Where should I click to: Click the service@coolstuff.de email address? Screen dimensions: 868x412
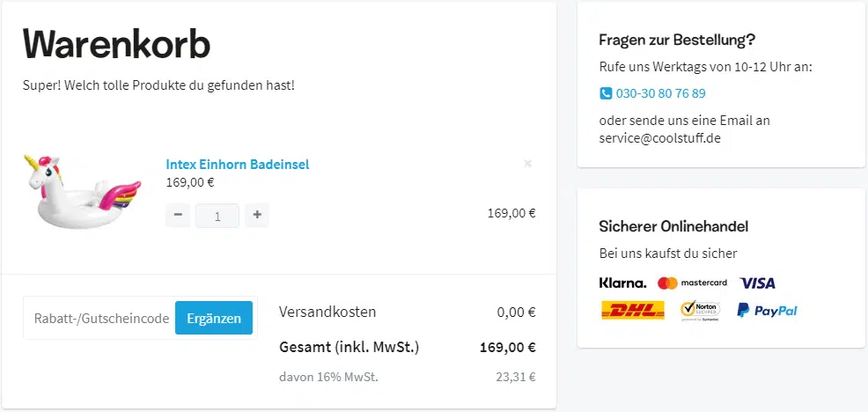click(x=659, y=138)
